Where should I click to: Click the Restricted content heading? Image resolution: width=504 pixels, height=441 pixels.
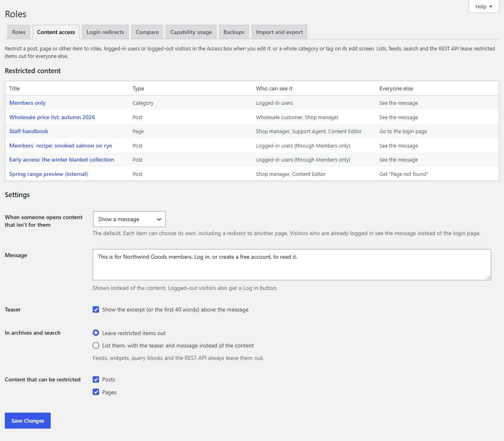click(x=33, y=71)
